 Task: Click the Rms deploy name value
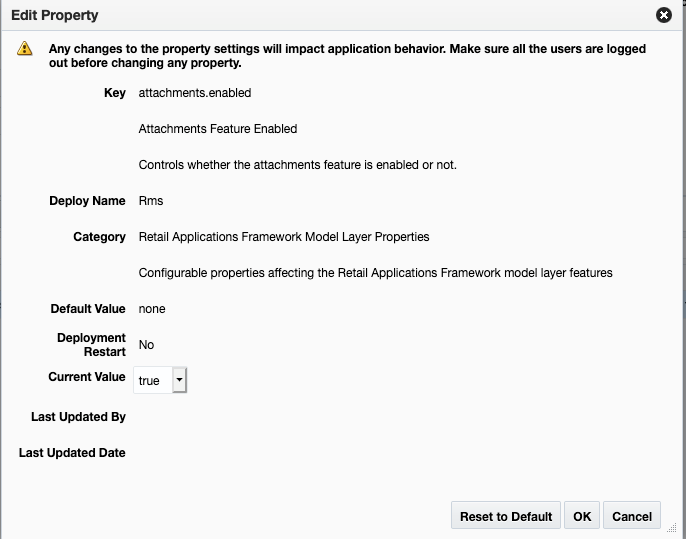pyautogui.click(x=151, y=201)
